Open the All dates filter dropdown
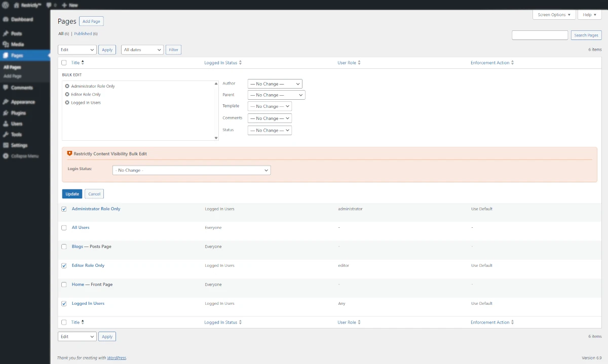 pyautogui.click(x=142, y=50)
